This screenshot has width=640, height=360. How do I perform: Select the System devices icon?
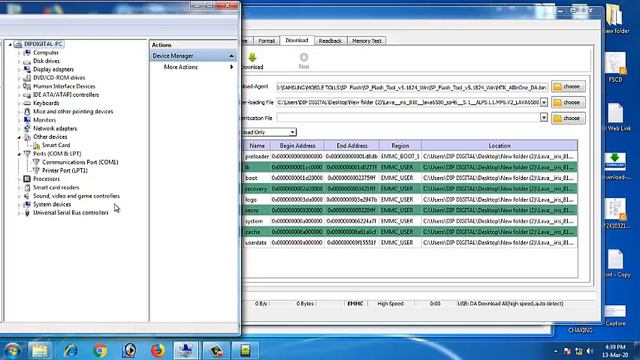pyautogui.click(x=27, y=204)
